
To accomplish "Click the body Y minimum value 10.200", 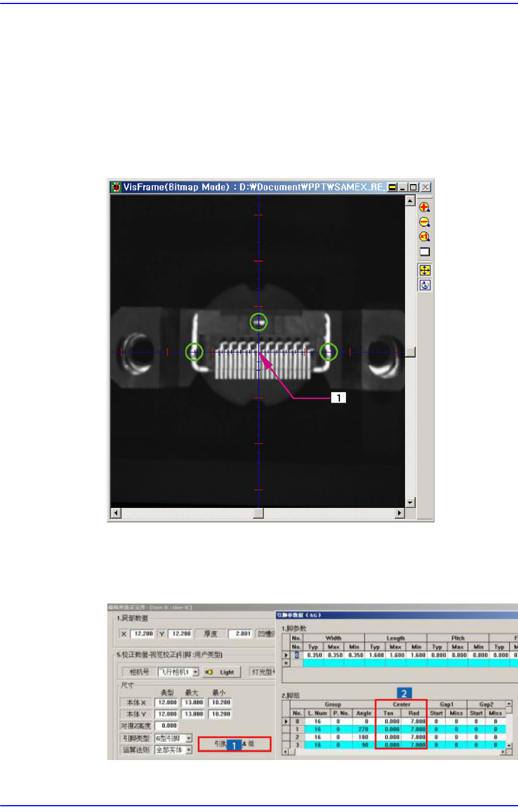I will tap(220, 714).
